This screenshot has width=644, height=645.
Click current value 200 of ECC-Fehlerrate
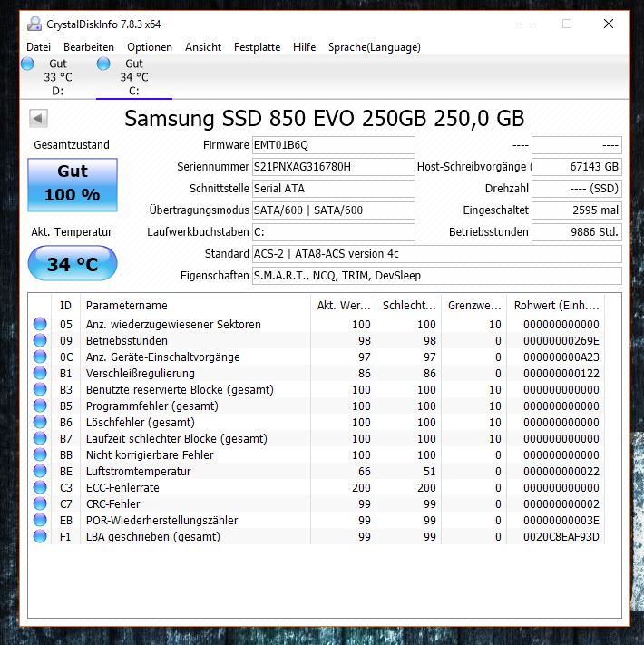point(361,488)
